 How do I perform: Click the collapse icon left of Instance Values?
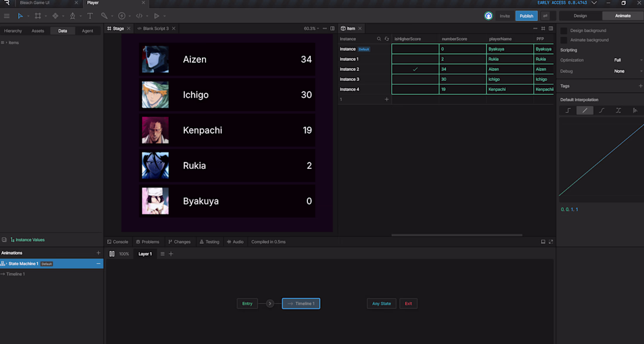[x=4, y=240]
